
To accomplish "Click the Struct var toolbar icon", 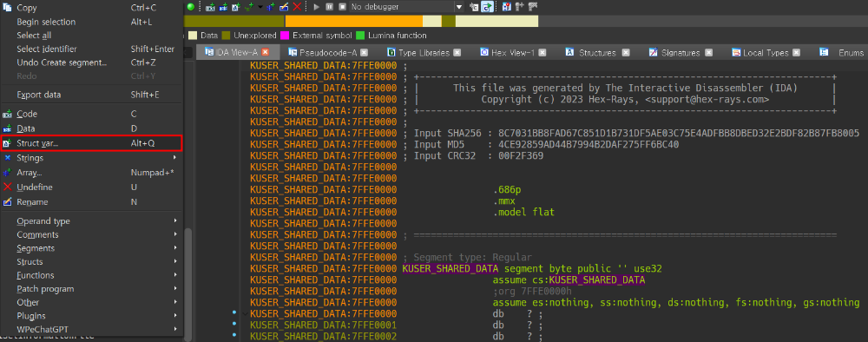I will click(236, 7).
